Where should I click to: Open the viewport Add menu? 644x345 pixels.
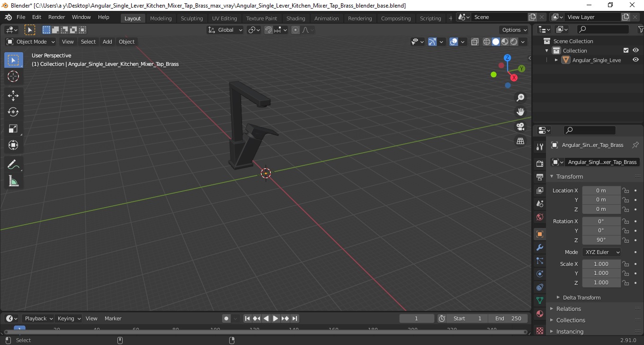(x=107, y=42)
